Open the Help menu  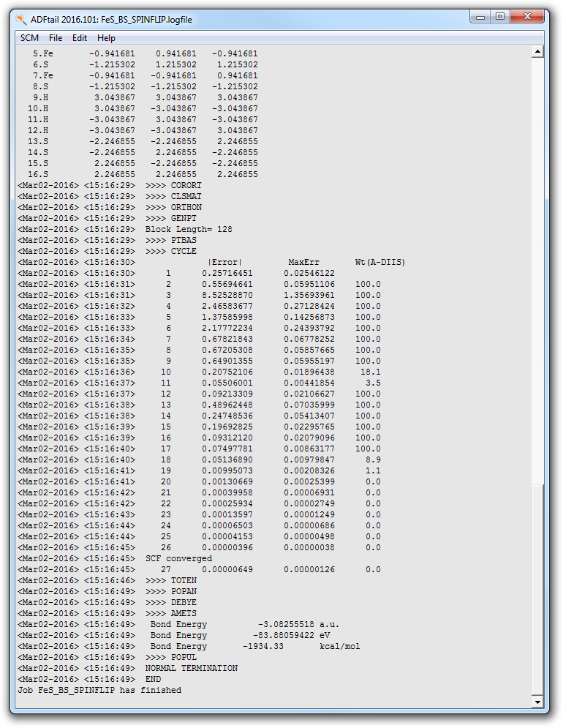click(106, 38)
